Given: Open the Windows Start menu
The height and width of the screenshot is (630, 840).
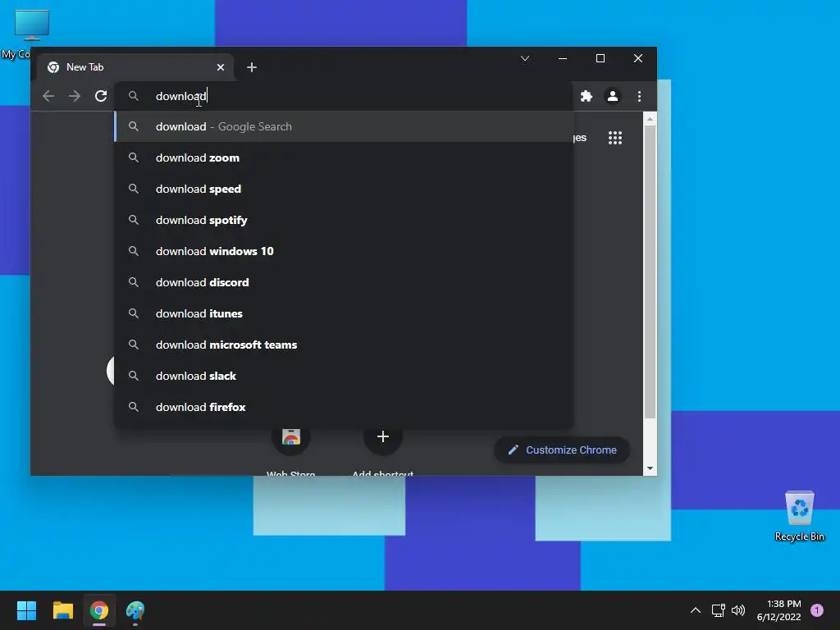Looking at the screenshot, I should tap(26, 610).
